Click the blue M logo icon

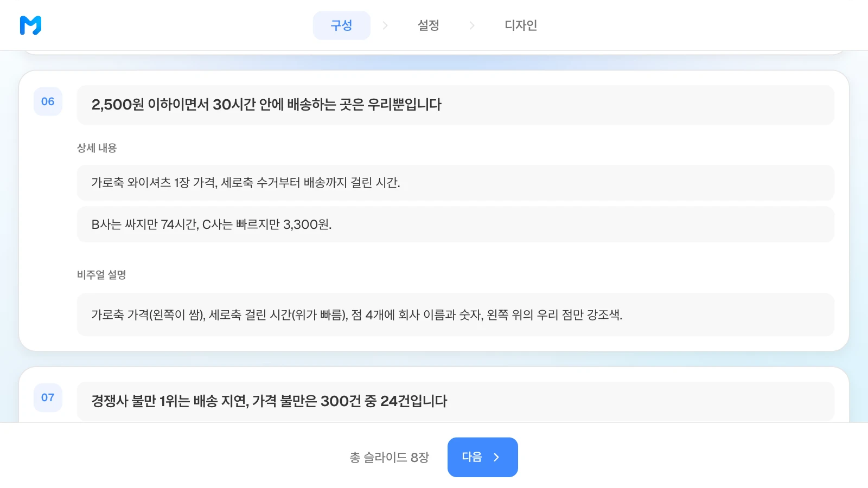(30, 25)
